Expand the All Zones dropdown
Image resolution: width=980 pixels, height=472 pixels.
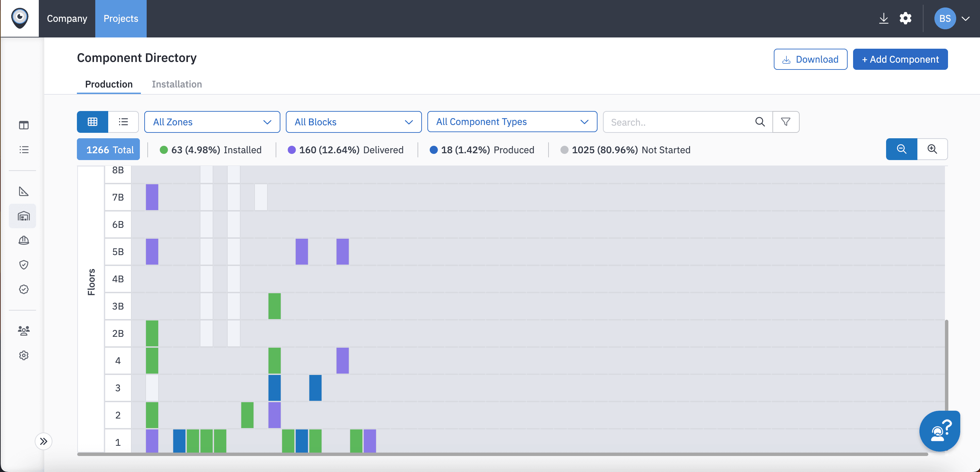click(x=212, y=122)
